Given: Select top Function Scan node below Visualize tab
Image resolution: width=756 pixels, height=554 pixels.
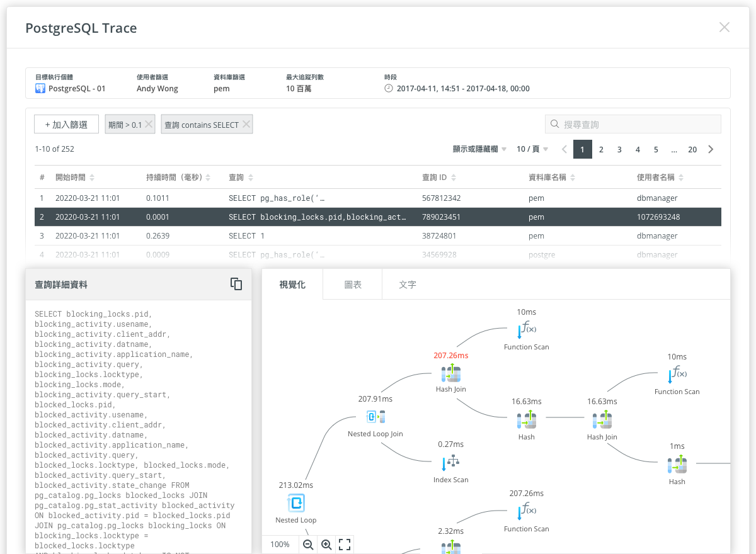Looking at the screenshot, I should 527,330.
